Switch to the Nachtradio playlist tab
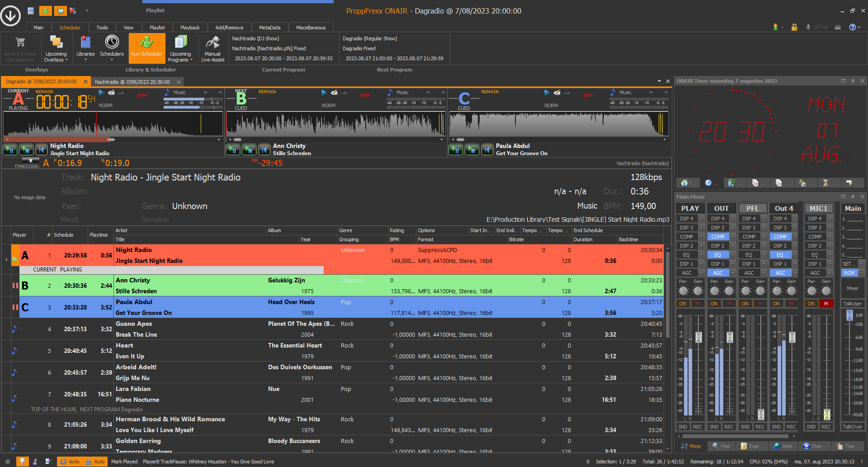Viewport: 868px width, 467px height. pos(132,82)
